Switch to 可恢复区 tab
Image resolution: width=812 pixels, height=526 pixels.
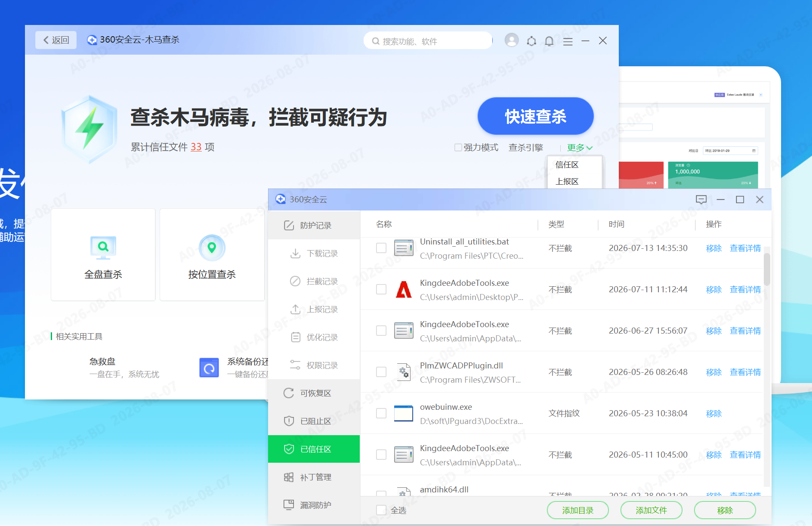coord(314,393)
